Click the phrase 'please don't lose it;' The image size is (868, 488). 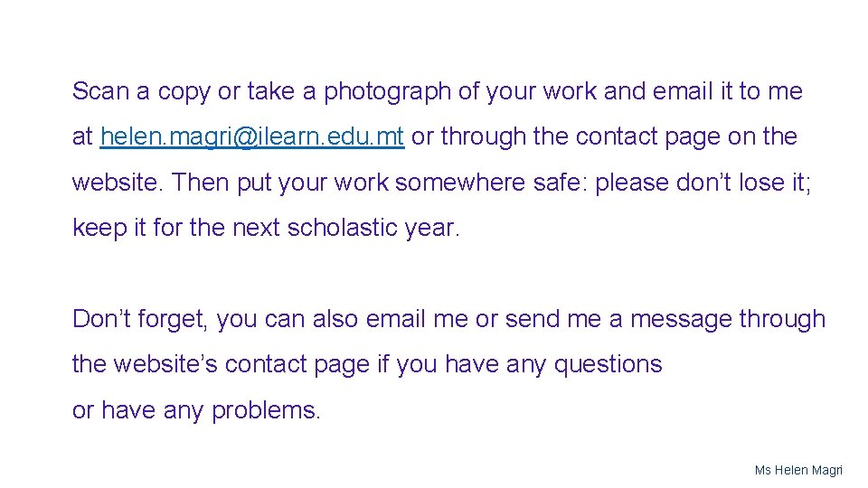tap(703, 183)
